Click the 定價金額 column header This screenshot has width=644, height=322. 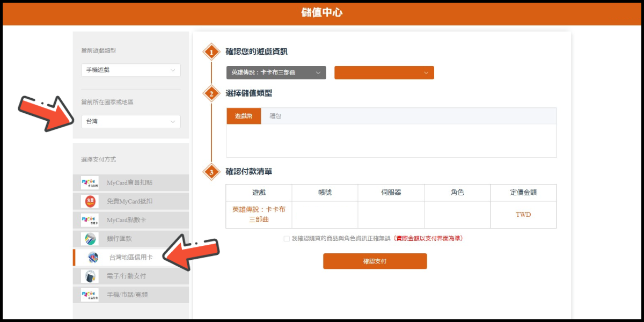click(523, 193)
